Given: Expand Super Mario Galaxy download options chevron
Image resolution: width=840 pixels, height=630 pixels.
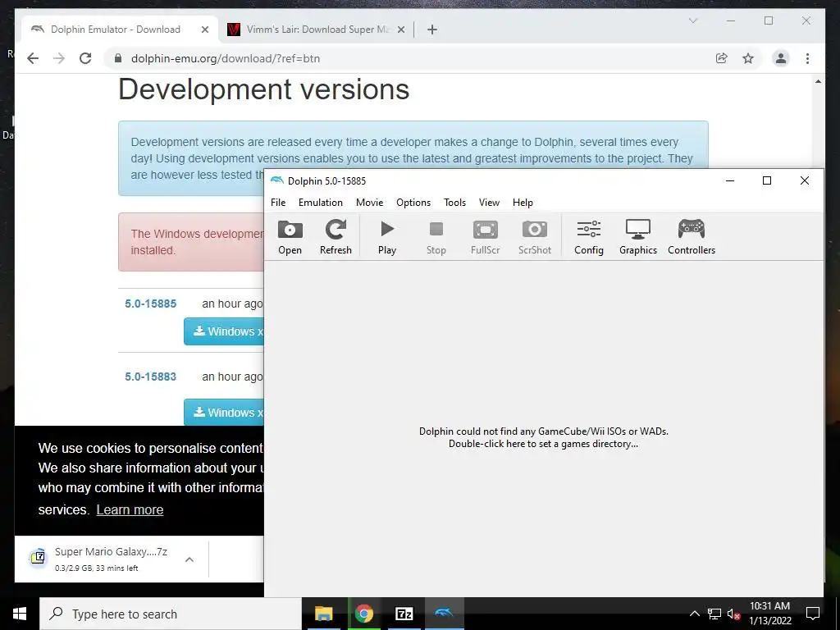Looking at the screenshot, I should click(x=189, y=559).
